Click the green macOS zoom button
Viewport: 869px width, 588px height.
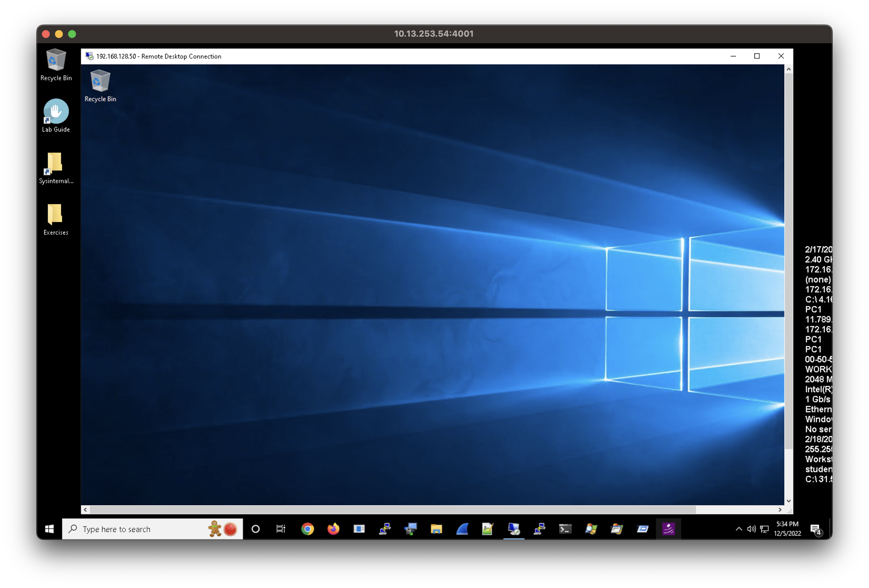(x=72, y=34)
